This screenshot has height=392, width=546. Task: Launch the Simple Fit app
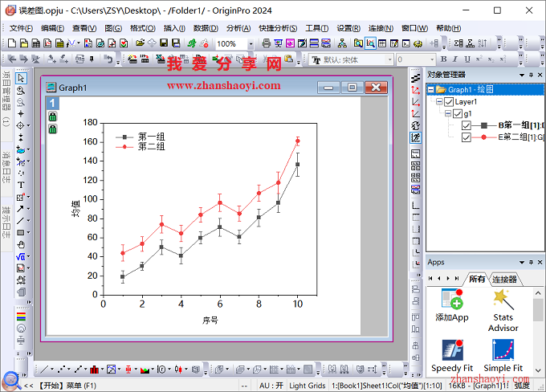tap(503, 356)
